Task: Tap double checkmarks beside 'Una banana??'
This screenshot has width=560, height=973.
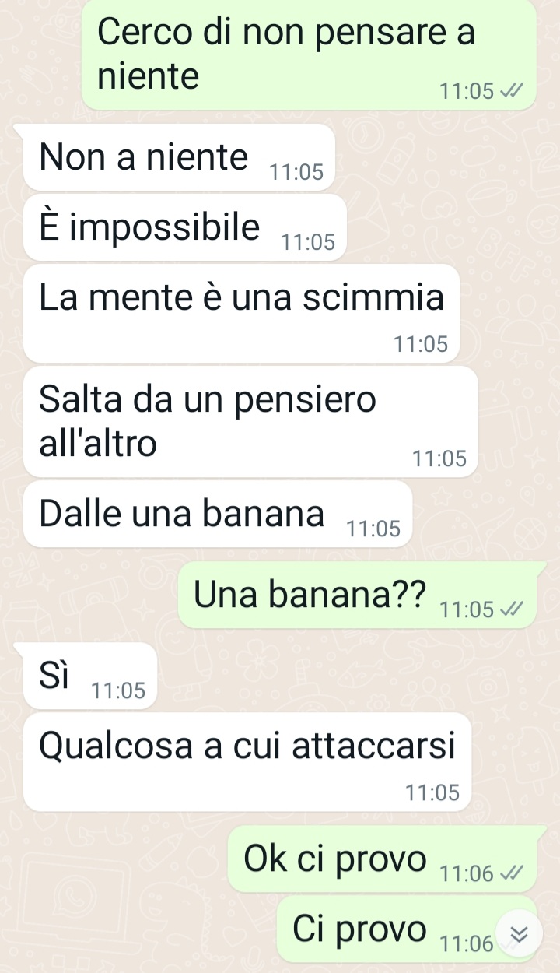Action: (x=509, y=609)
